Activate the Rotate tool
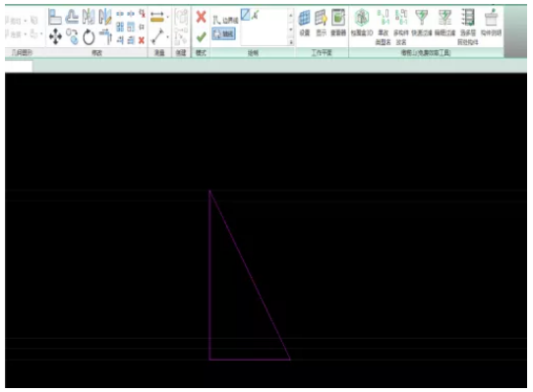The image size is (533, 392). point(89,36)
